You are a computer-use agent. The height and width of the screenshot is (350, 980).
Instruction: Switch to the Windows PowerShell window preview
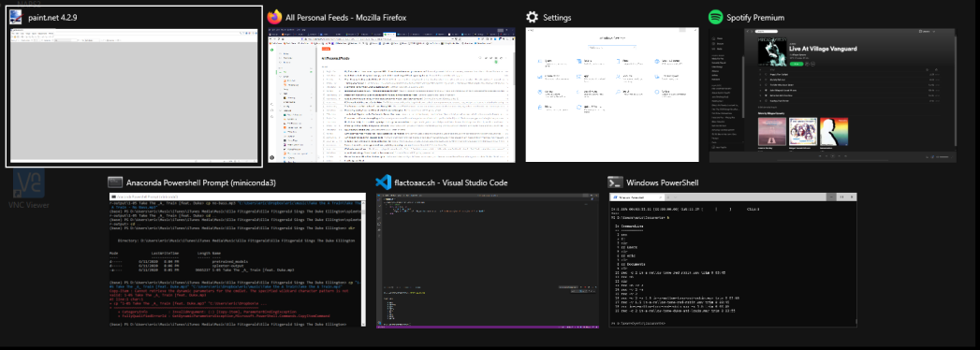tap(732, 259)
